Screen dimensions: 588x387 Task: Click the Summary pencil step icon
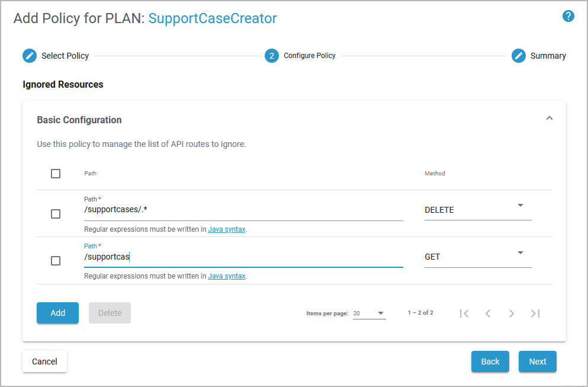point(519,56)
